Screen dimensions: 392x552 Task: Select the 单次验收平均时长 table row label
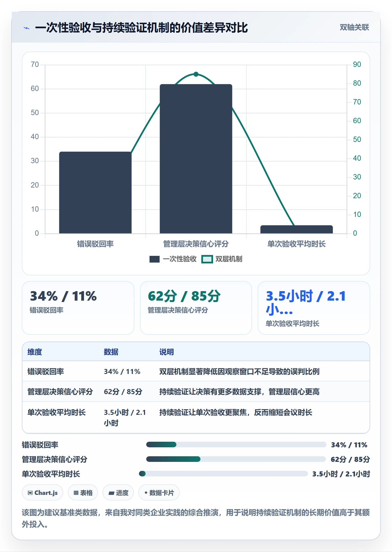tap(57, 412)
